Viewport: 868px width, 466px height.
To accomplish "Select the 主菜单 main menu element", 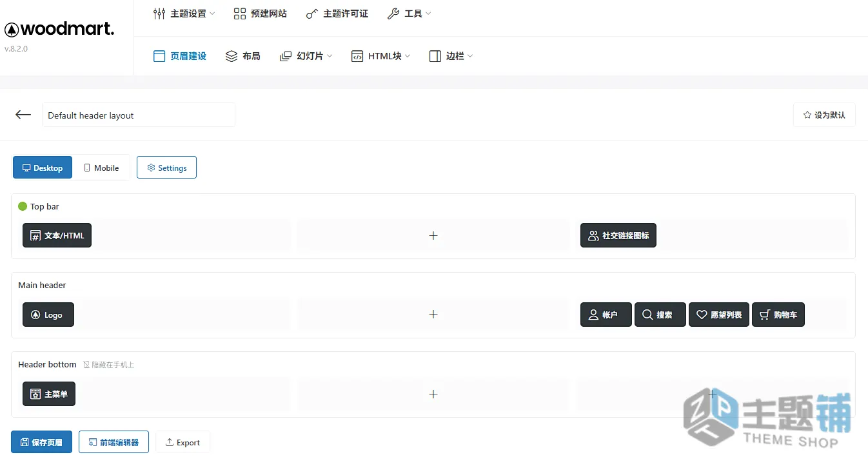I will point(49,394).
